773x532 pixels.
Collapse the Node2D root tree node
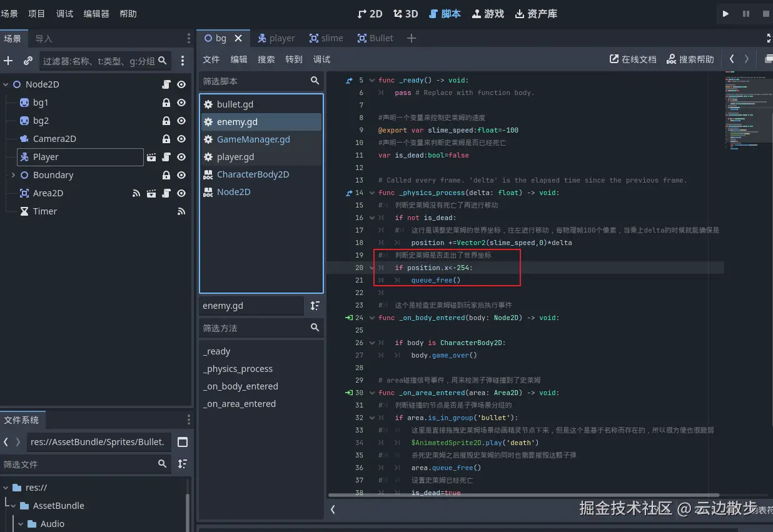pos(6,84)
